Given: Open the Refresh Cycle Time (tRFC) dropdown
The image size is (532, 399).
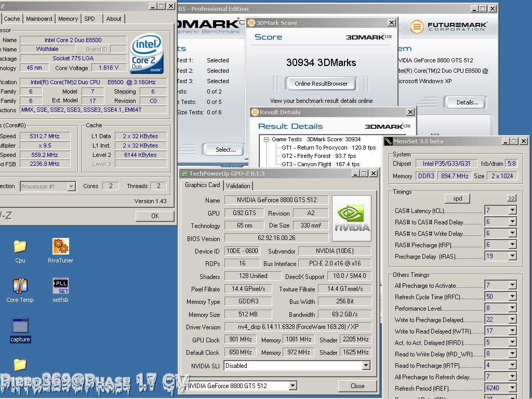Looking at the screenshot, I should click(512, 297).
